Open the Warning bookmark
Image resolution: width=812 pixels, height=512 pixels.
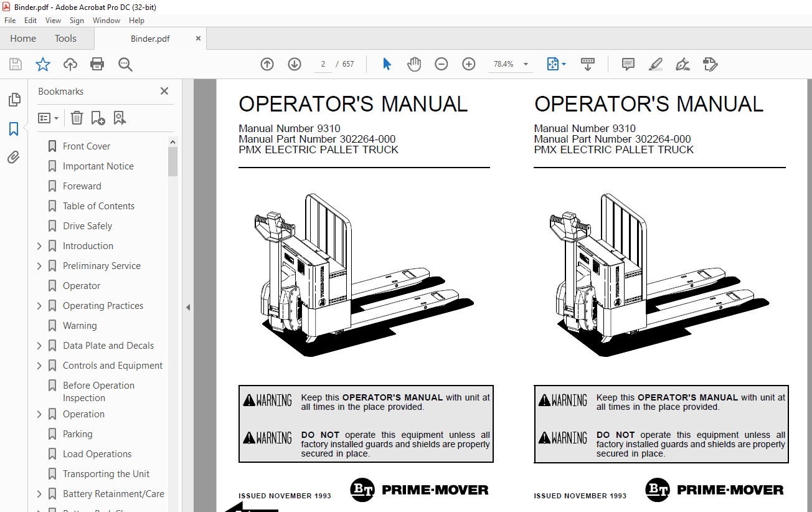80,326
